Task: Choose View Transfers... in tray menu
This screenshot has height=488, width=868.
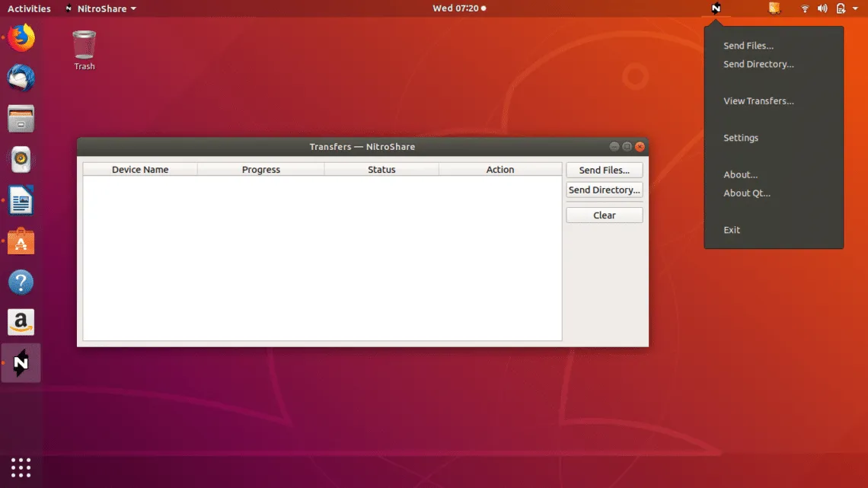Action: tap(758, 101)
